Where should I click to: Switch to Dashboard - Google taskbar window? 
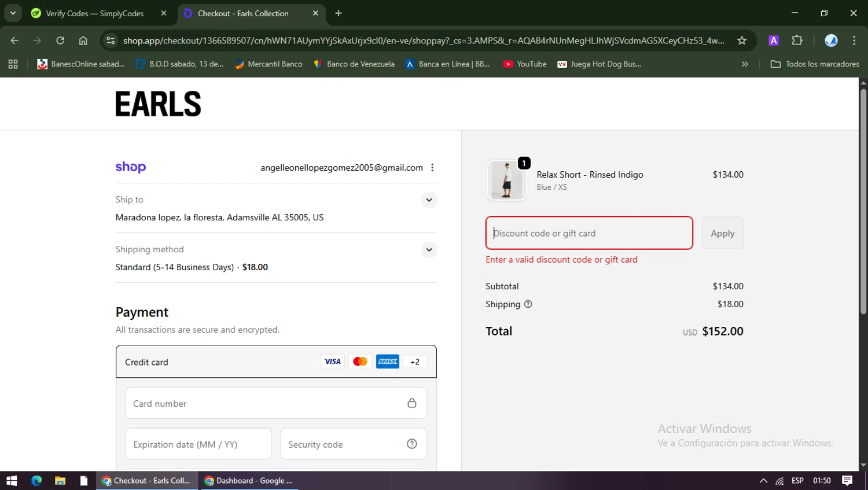(249, 481)
